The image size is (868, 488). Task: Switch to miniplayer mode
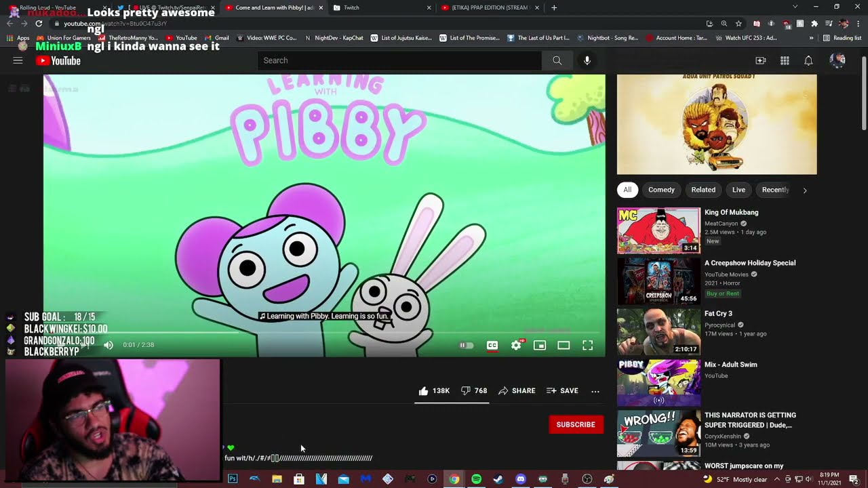540,345
